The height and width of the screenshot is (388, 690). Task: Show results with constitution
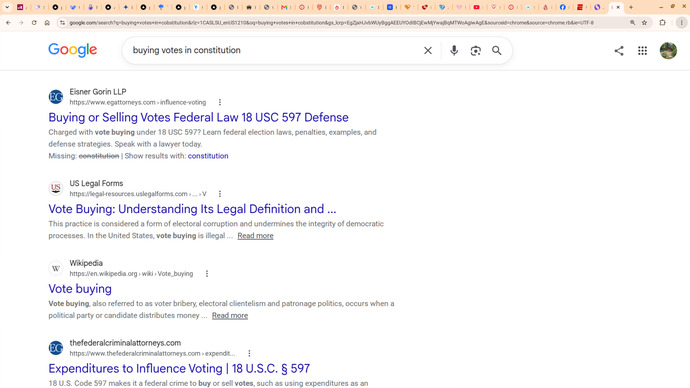(208, 156)
